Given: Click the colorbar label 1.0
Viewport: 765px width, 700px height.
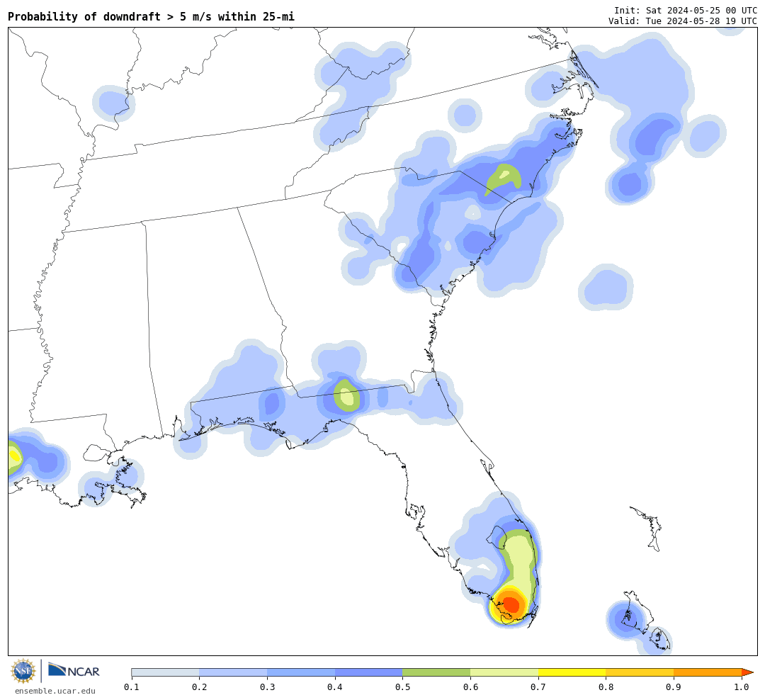Looking at the screenshot, I should [x=742, y=687].
